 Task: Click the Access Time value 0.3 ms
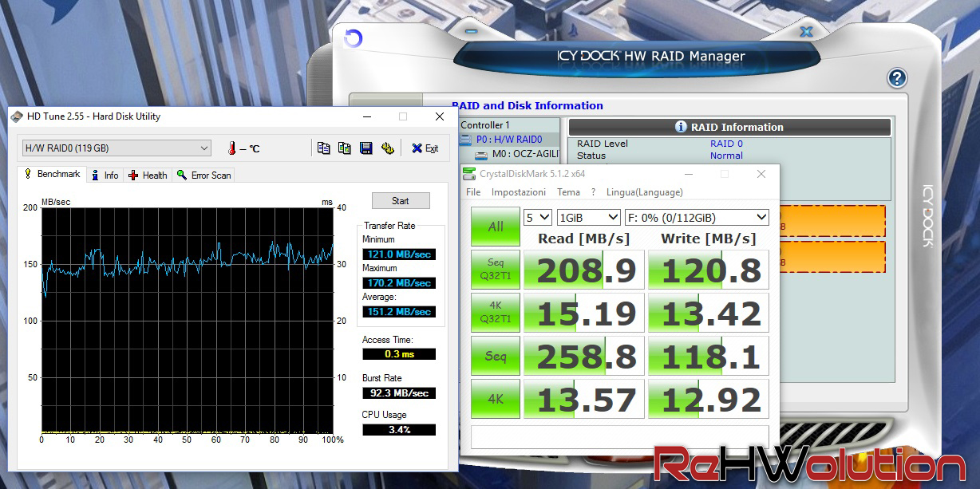point(399,354)
